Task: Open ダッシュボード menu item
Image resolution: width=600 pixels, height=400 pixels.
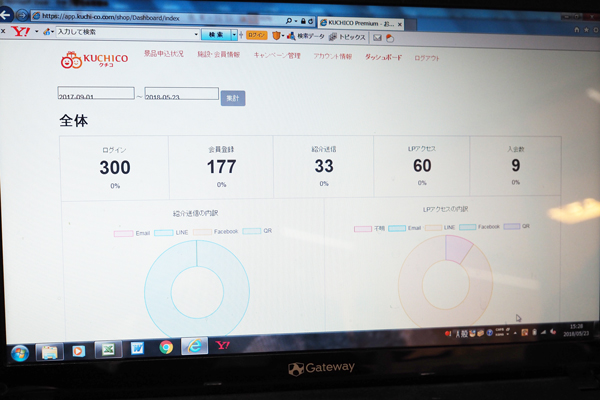Action: coord(383,57)
